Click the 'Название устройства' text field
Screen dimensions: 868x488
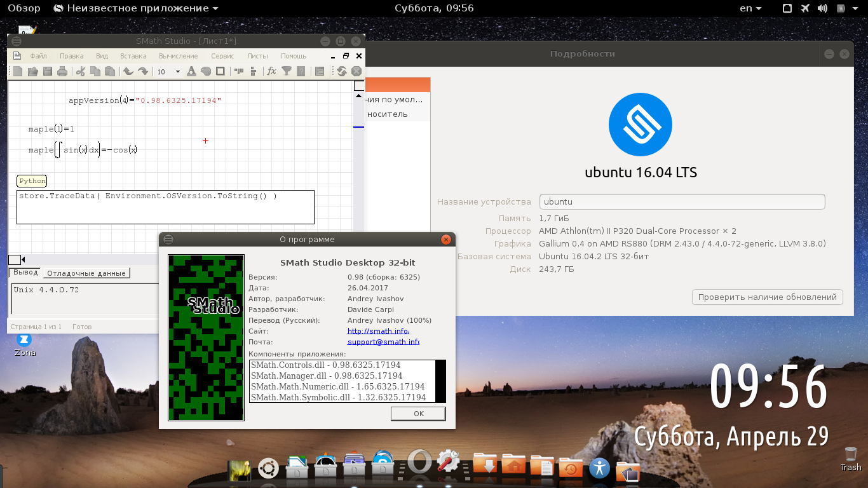pyautogui.click(x=682, y=201)
